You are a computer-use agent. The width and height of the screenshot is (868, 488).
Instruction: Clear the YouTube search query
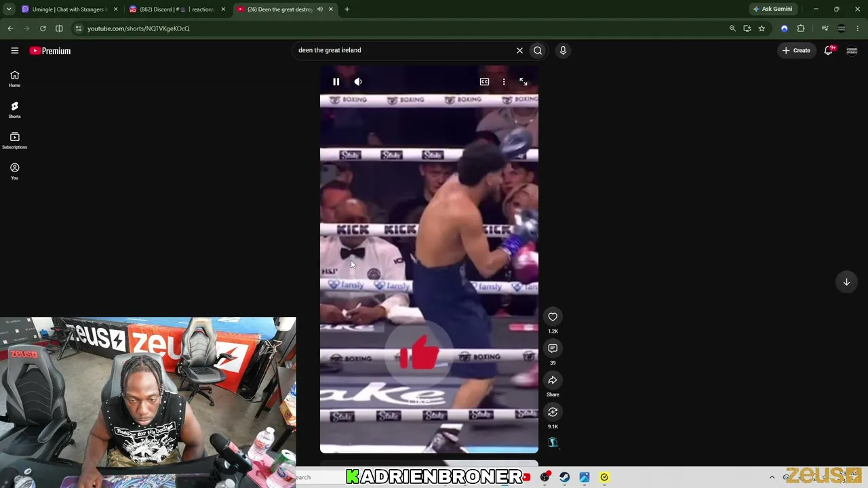click(x=519, y=50)
